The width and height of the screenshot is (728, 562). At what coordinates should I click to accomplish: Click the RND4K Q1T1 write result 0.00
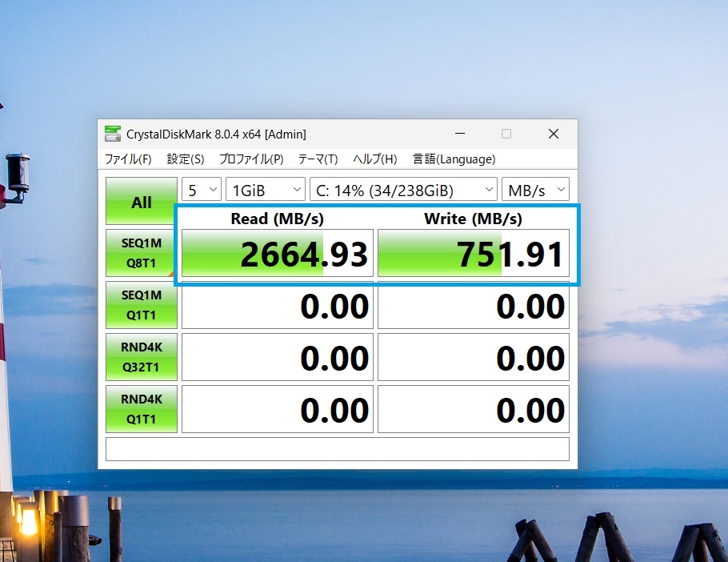[474, 409]
